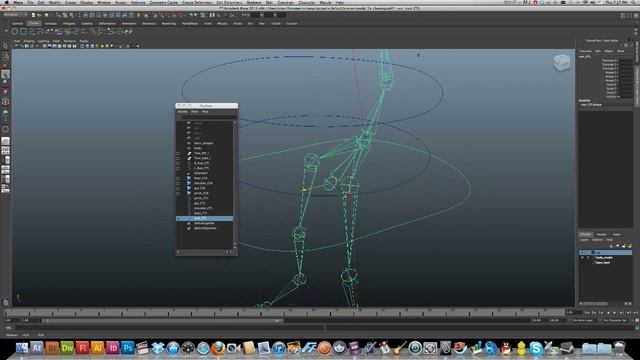The height and width of the screenshot is (360, 640).
Task: Expand pelvis_CLR node in Outliner
Action: (178, 193)
